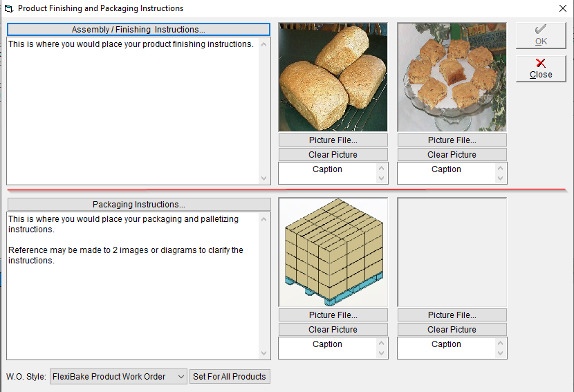
Task: Up arrow of bread loaves caption field
Action: coord(382,168)
